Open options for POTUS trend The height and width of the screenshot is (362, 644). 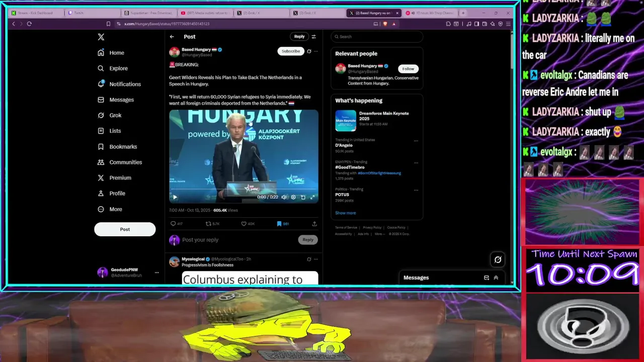pyautogui.click(x=416, y=190)
